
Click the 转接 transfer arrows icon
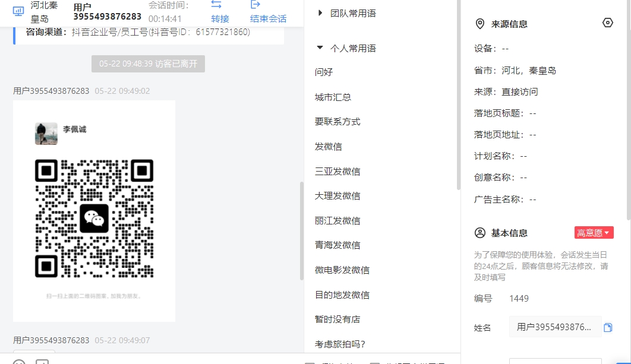216,4
